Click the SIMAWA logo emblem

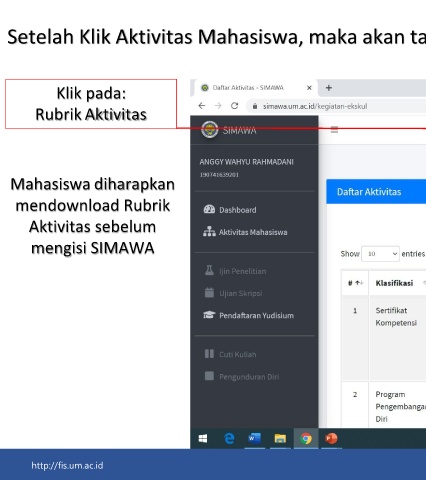pos(210,130)
